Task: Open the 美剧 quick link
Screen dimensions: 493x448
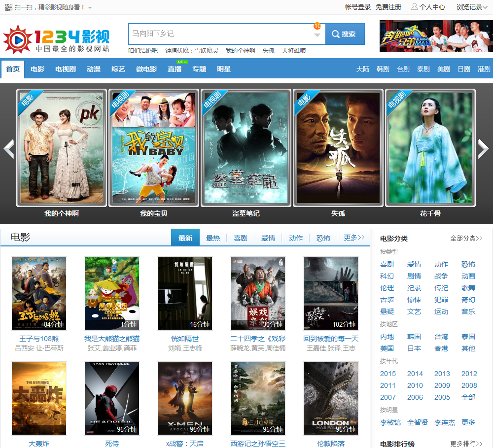Action: coord(443,69)
